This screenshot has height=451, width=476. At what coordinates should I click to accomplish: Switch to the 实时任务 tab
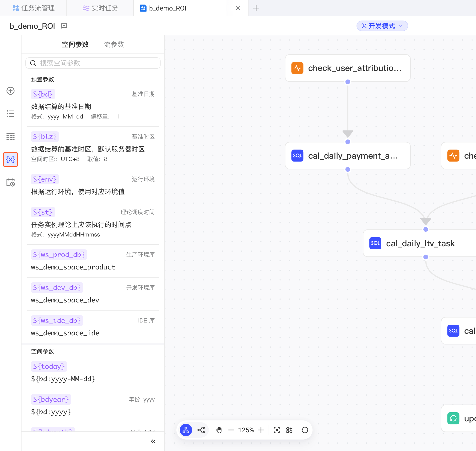click(100, 8)
